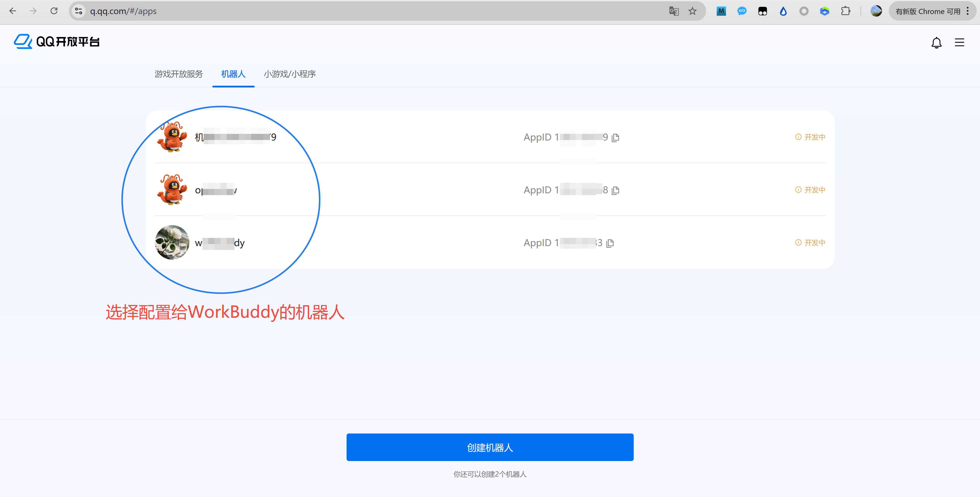Open the gray circle extension icon
980x497 pixels.
click(803, 11)
